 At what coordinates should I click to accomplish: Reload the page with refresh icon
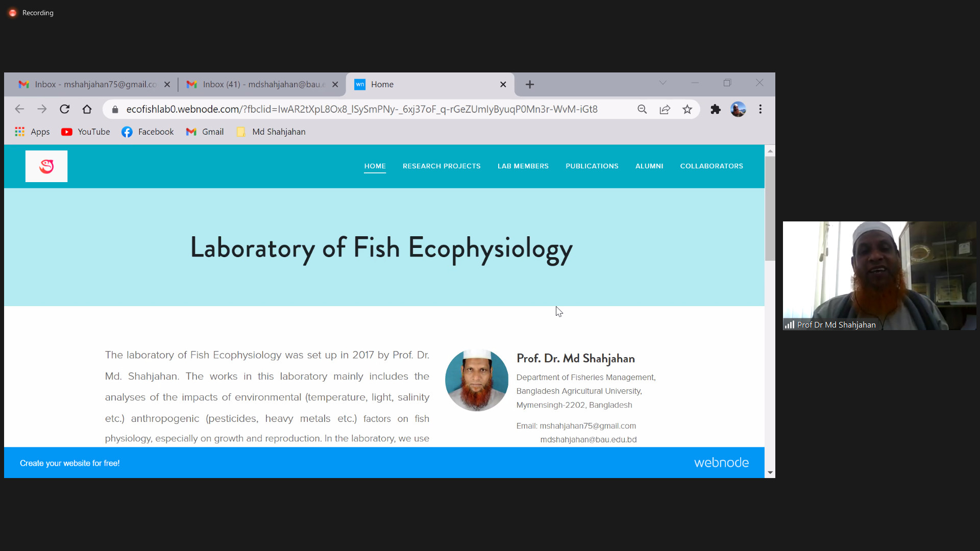click(x=64, y=109)
